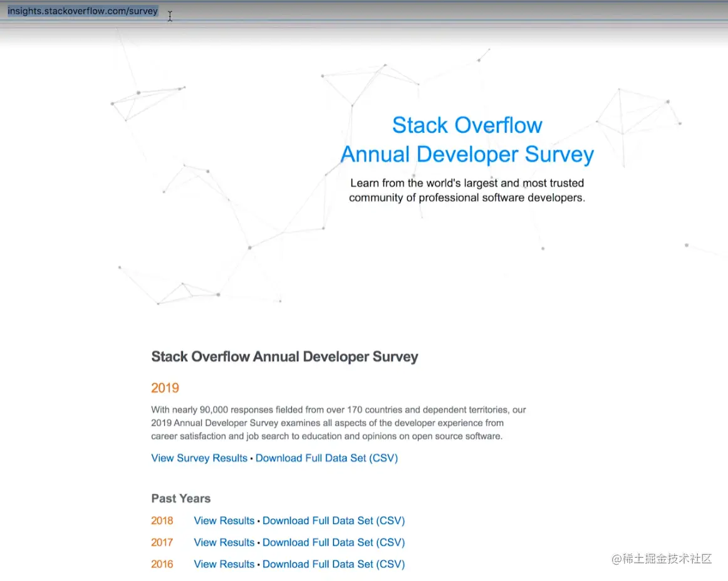Image resolution: width=728 pixels, height=581 pixels.
Task: Download the 2016 Full Data Set (CSV)
Action: click(x=334, y=564)
